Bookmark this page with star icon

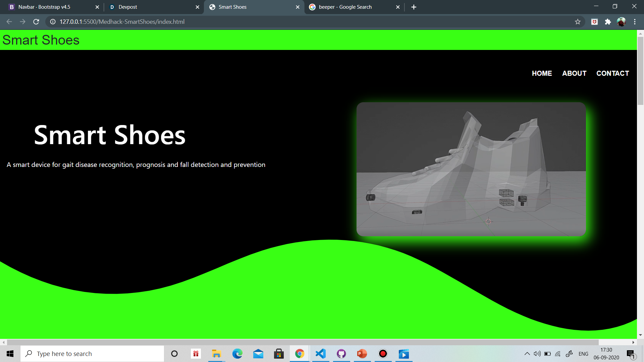[578, 22]
